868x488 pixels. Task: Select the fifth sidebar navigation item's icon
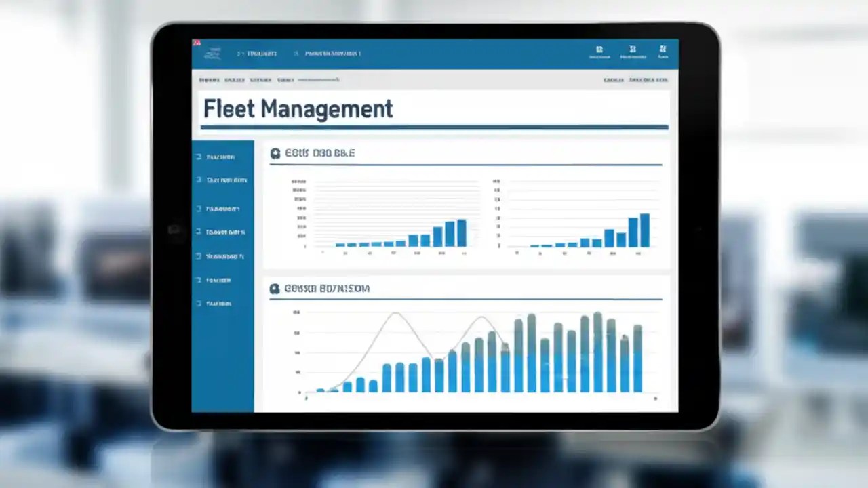199,256
